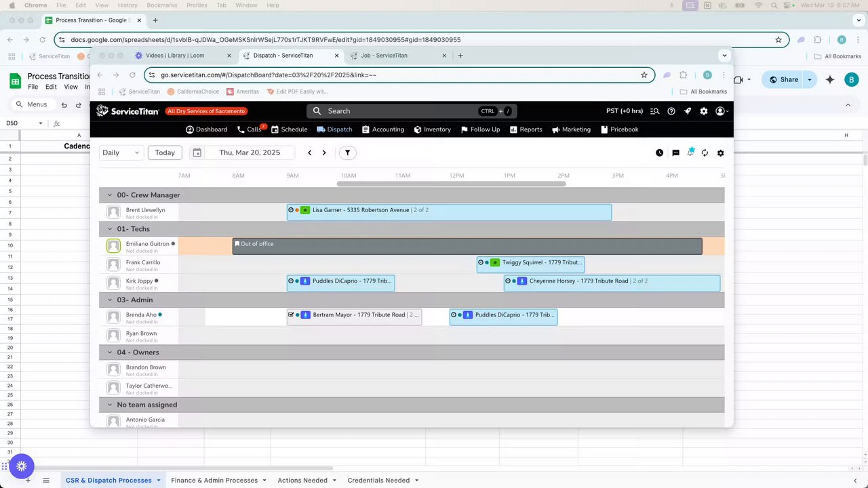Collapse the 04 - Owners group
This screenshot has height=488, width=868.
tap(109, 352)
